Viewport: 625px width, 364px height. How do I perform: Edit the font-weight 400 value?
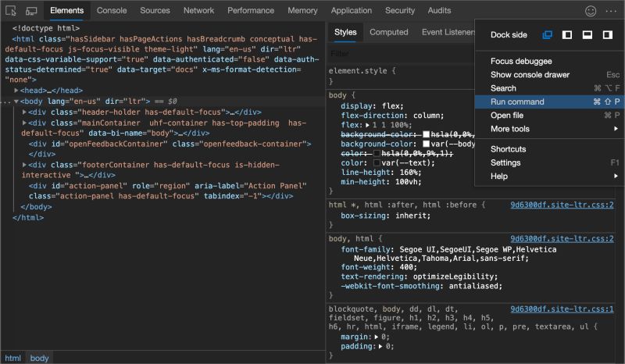pyautogui.click(x=406, y=267)
